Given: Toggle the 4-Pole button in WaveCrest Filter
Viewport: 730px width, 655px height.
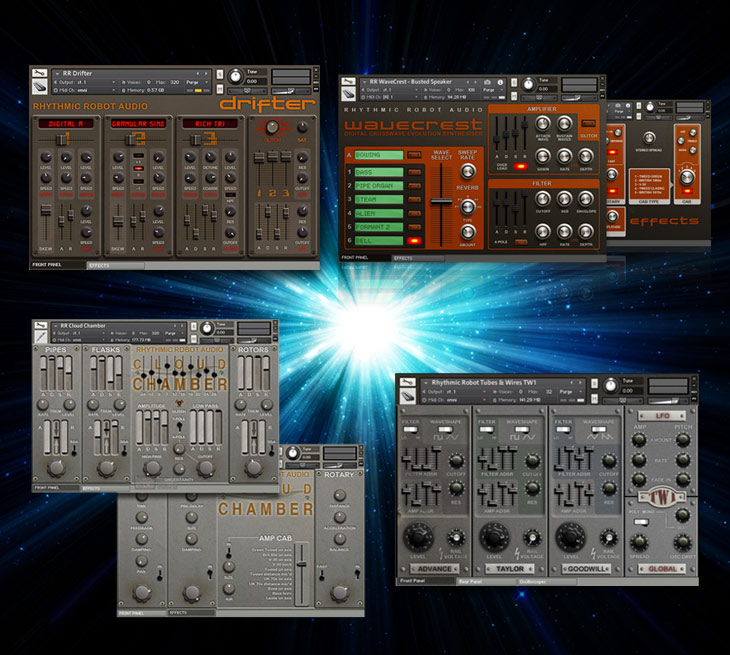Looking at the screenshot, I should 521,242.
